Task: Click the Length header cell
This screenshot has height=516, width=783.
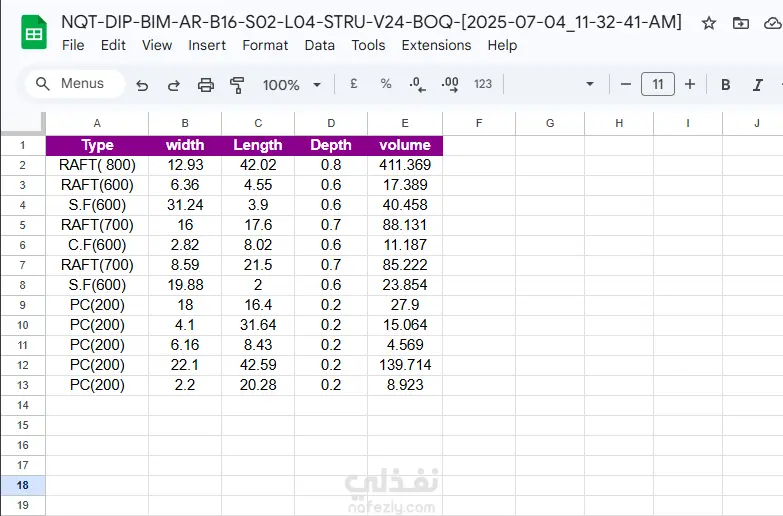Action: pos(258,145)
